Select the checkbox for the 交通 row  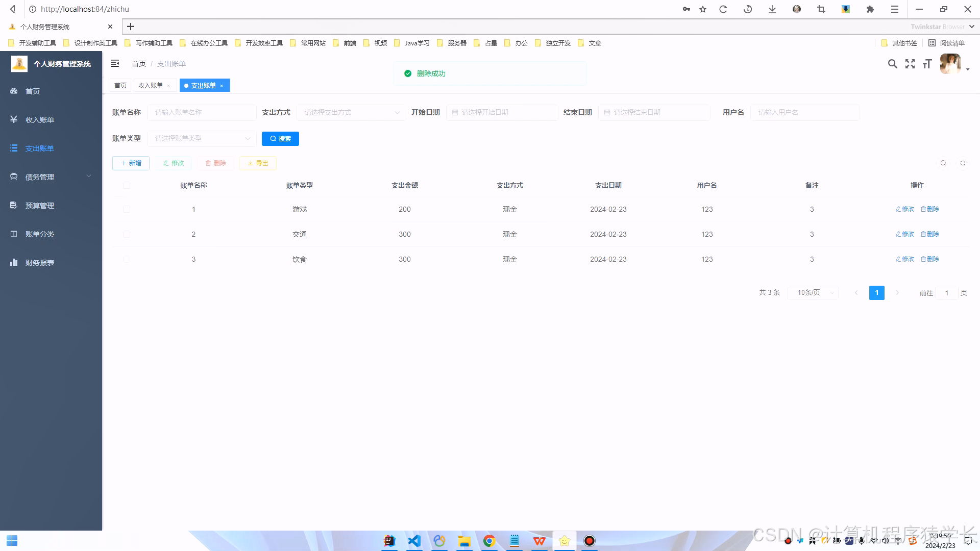(126, 234)
